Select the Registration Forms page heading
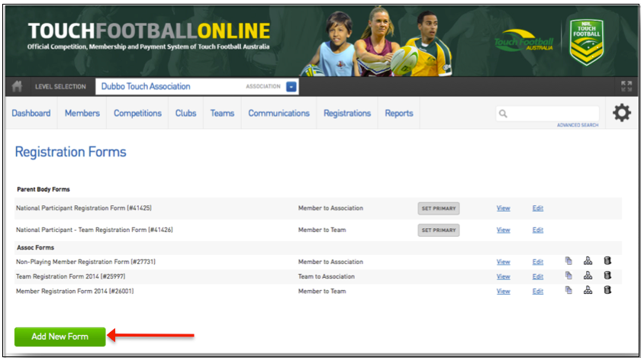 tap(71, 153)
